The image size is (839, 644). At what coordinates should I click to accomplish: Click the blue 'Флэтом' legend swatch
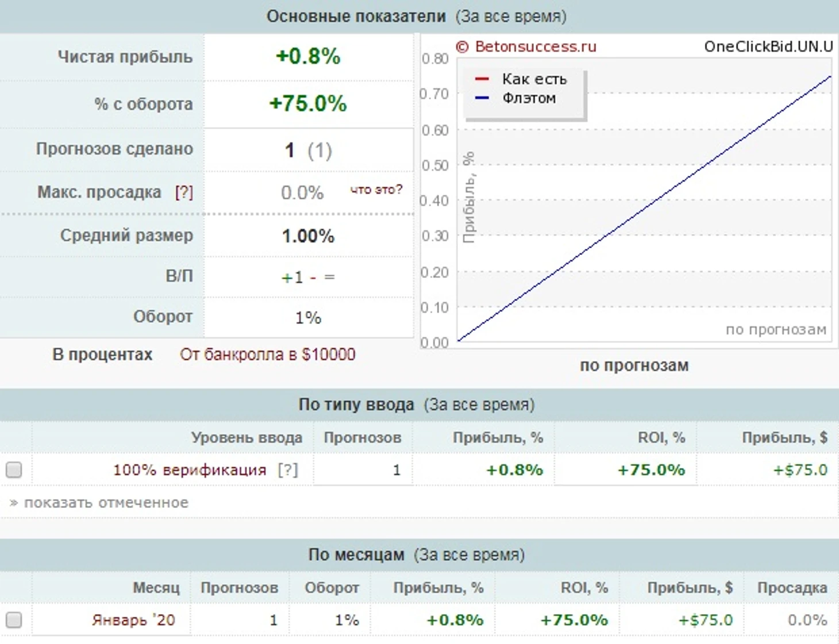coord(482,98)
